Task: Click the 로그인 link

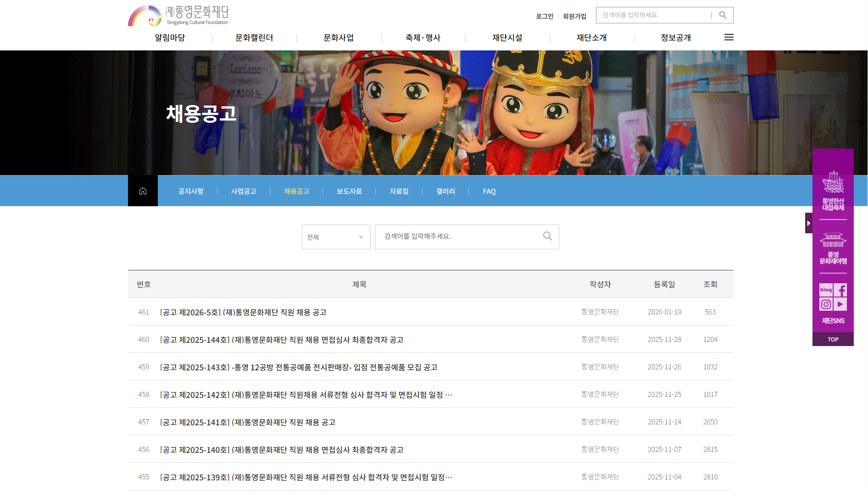Action: pos(545,16)
